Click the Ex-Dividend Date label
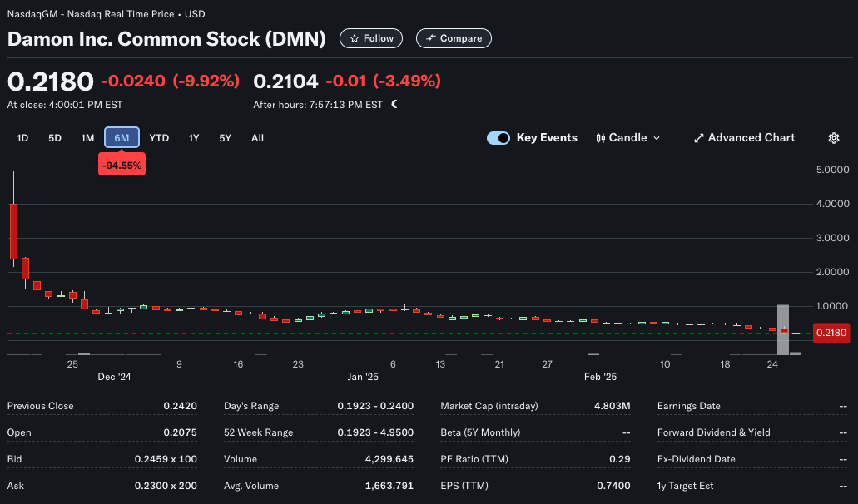 [696, 459]
